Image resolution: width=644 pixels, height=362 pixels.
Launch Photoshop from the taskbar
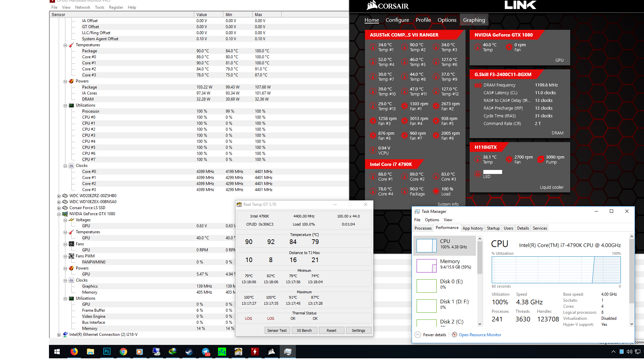point(107,352)
